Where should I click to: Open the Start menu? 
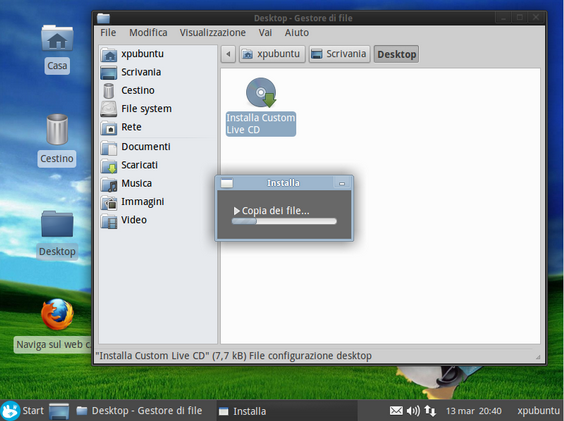click(x=22, y=411)
